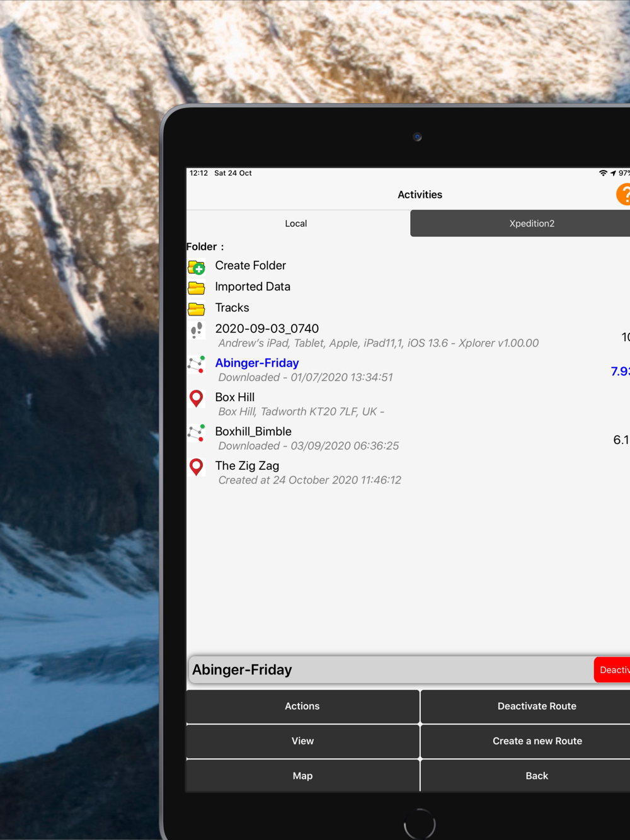The height and width of the screenshot is (840, 630).
Task: Select the 2020-09-03_0740 track title
Action: 267,329
